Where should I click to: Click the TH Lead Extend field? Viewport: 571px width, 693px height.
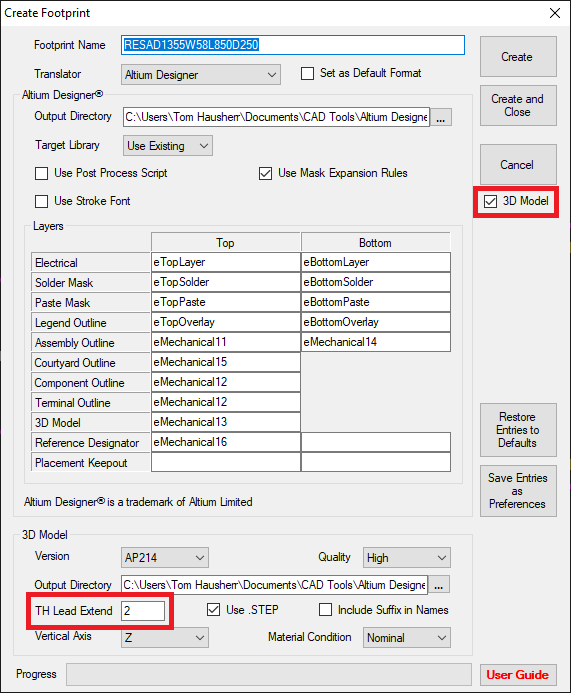coord(143,611)
